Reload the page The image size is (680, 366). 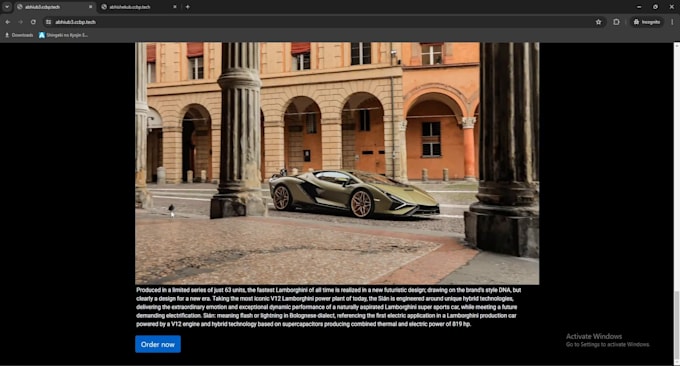[33, 22]
